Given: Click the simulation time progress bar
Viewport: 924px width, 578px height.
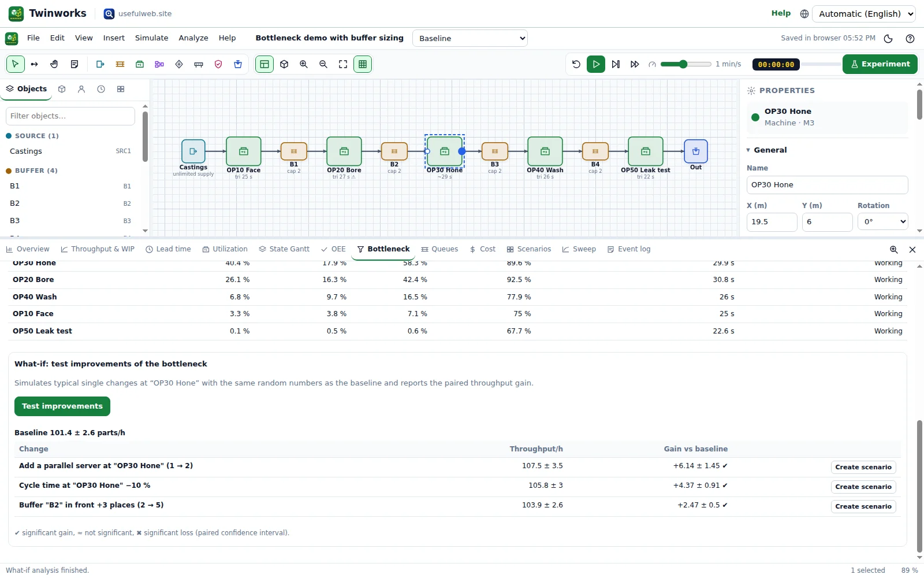Looking at the screenshot, I should point(820,64).
